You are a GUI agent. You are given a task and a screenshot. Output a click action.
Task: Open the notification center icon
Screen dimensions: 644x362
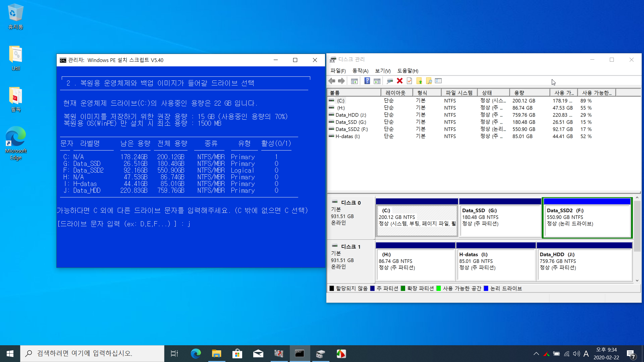tap(631, 354)
